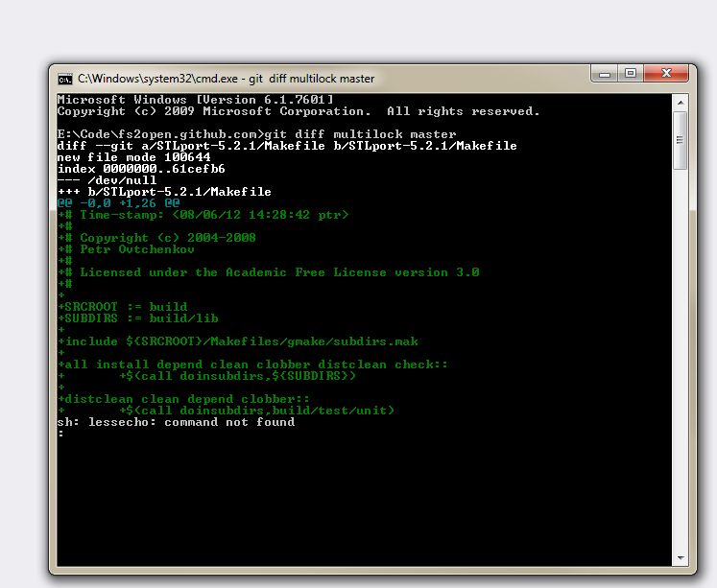Click the ':' pager prompt at bottom
Image resolution: width=717 pixels, height=588 pixels.
pos(60,434)
